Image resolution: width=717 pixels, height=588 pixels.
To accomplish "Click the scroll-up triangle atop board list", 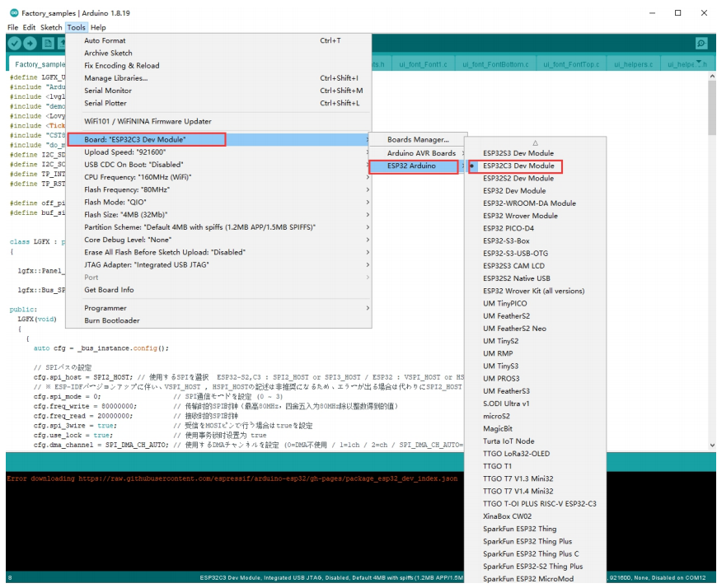I will [x=535, y=143].
